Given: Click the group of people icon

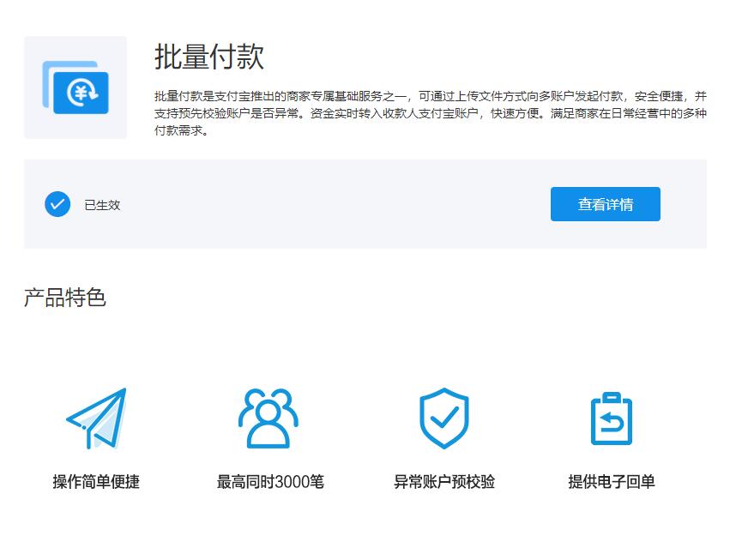Looking at the screenshot, I should 268,418.
